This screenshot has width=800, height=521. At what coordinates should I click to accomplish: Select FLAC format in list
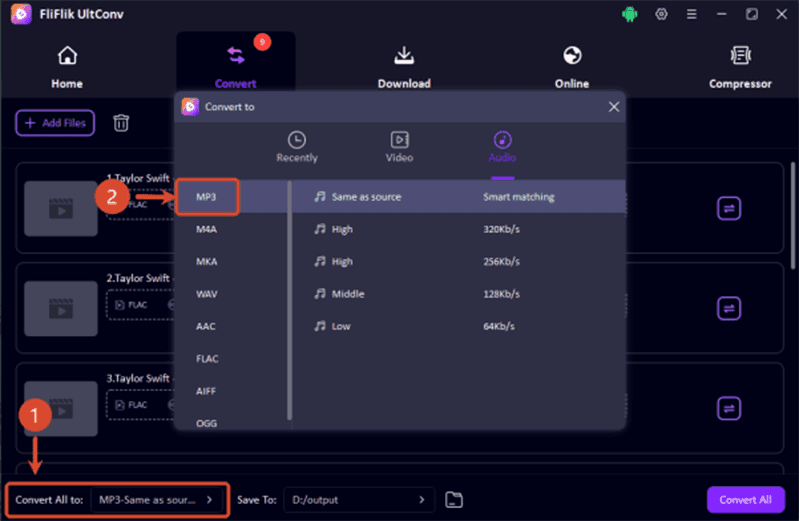(x=207, y=359)
